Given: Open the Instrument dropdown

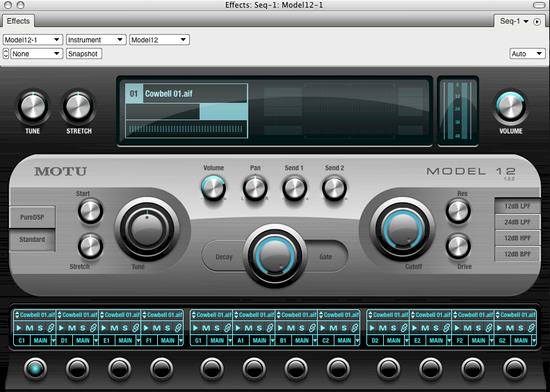Looking at the screenshot, I should point(96,40).
